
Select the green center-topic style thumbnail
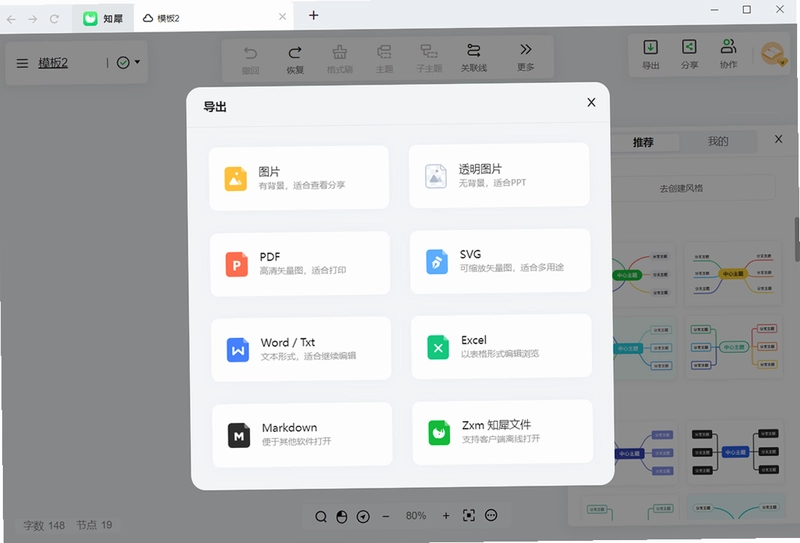pyautogui.click(x=642, y=275)
